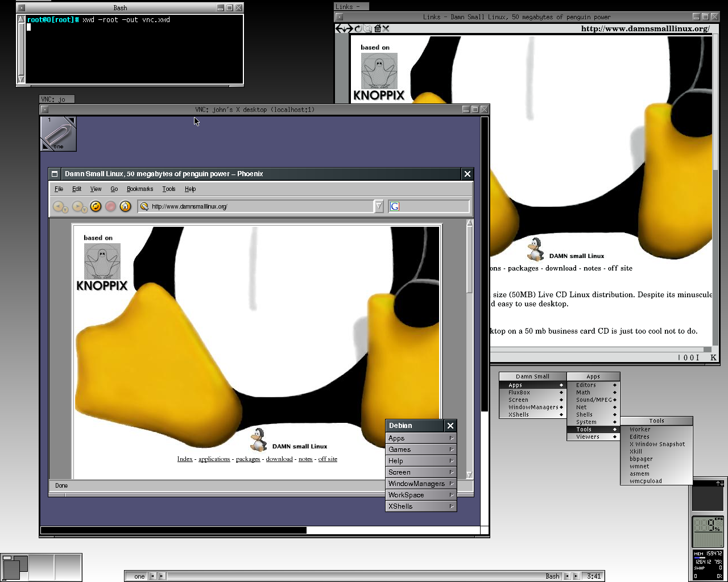Click the X stop icon in the Links toolbar
Screen dimensions: 728x582
point(386,28)
